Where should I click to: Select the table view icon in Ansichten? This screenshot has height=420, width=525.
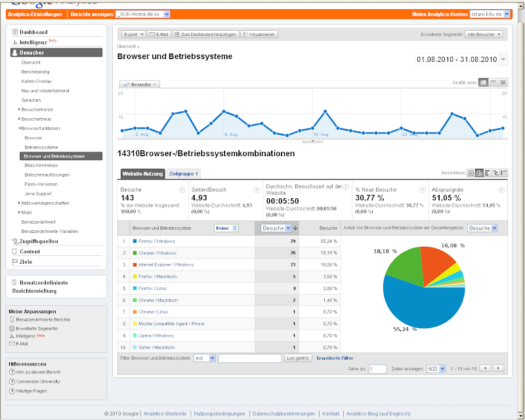click(471, 173)
